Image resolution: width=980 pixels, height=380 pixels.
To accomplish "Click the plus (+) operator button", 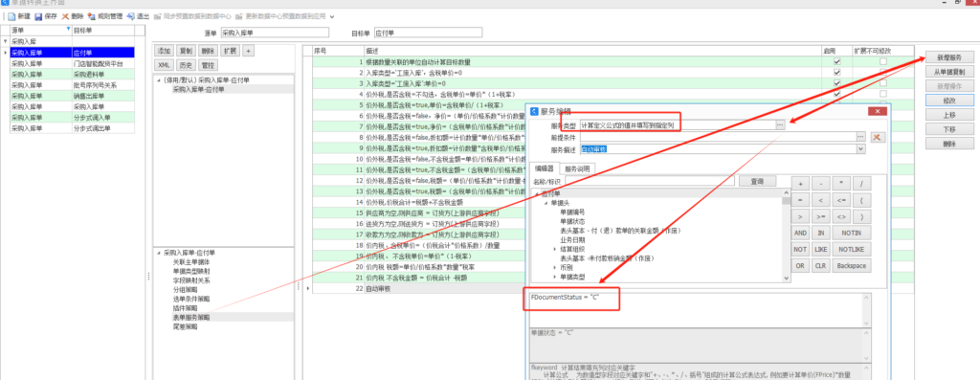I will pos(800,184).
